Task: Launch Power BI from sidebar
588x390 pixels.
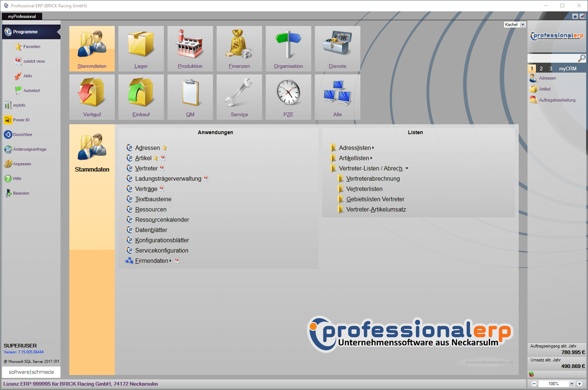Action: [x=17, y=120]
